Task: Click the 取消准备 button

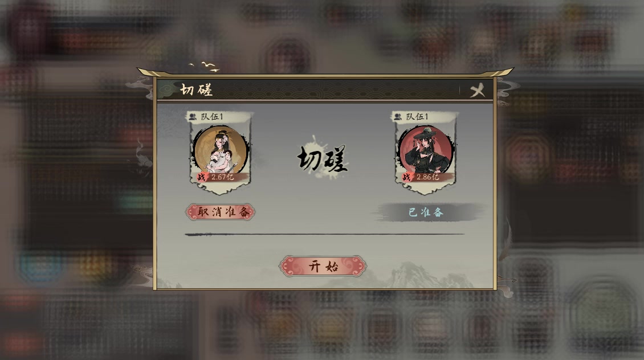Action: (x=221, y=212)
